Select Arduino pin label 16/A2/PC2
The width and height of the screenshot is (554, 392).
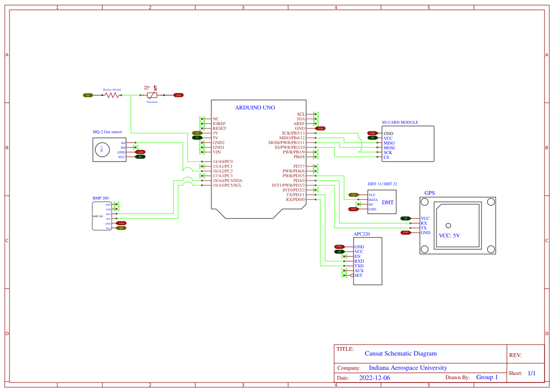[223, 171]
